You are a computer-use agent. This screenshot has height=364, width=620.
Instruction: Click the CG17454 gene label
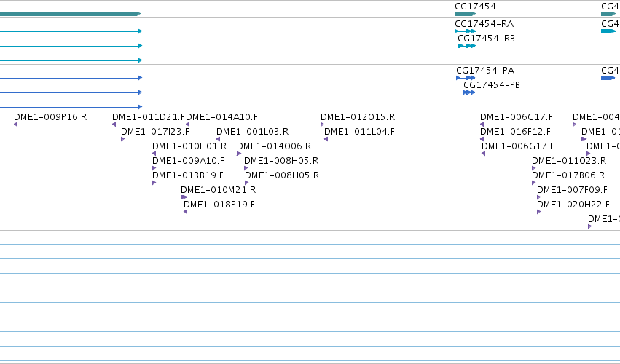pyautogui.click(x=475, y=7)
